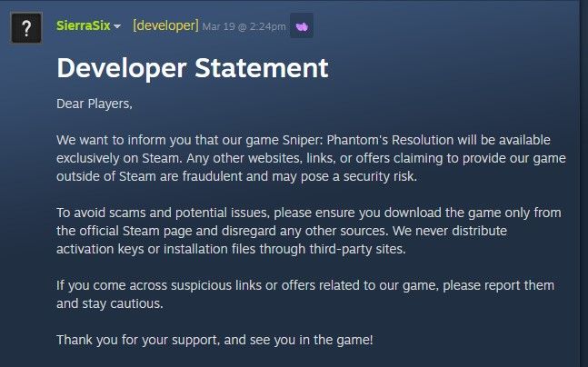Expand the dropdown arrow beside SierraSix
Image resolution: width=588 pixels, height=367 pixels.
click(117, 27)
